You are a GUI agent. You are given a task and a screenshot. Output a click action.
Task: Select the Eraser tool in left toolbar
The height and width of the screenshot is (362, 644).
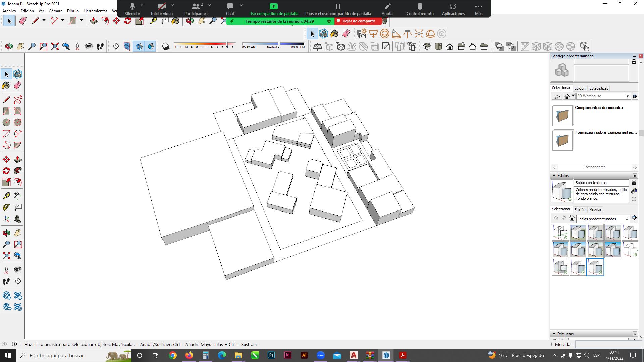point(18,85)
